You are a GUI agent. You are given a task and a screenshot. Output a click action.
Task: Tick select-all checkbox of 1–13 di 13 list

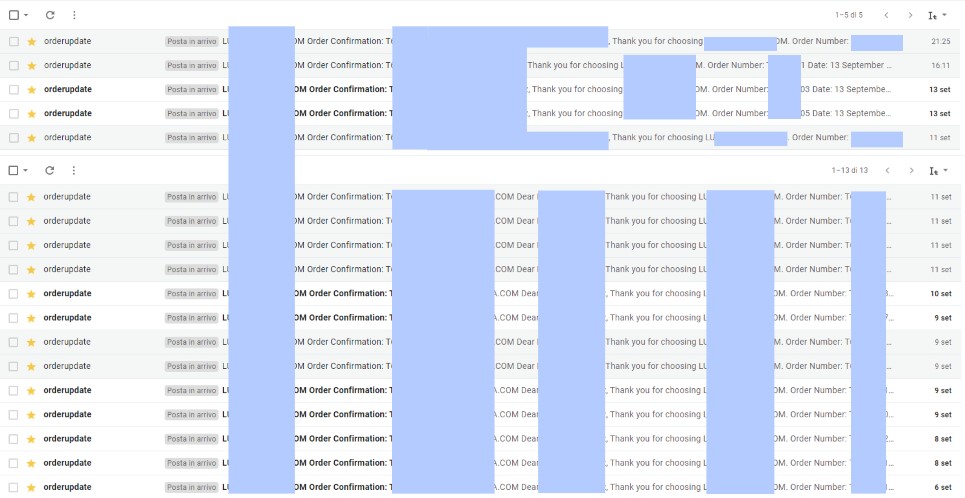click(13, 171)
